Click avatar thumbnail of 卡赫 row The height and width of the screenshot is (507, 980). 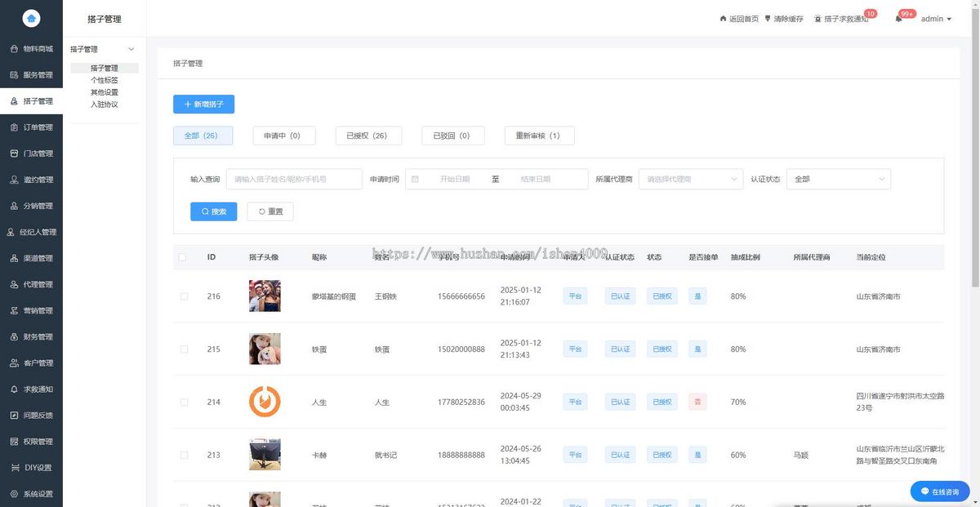point(265,455)
